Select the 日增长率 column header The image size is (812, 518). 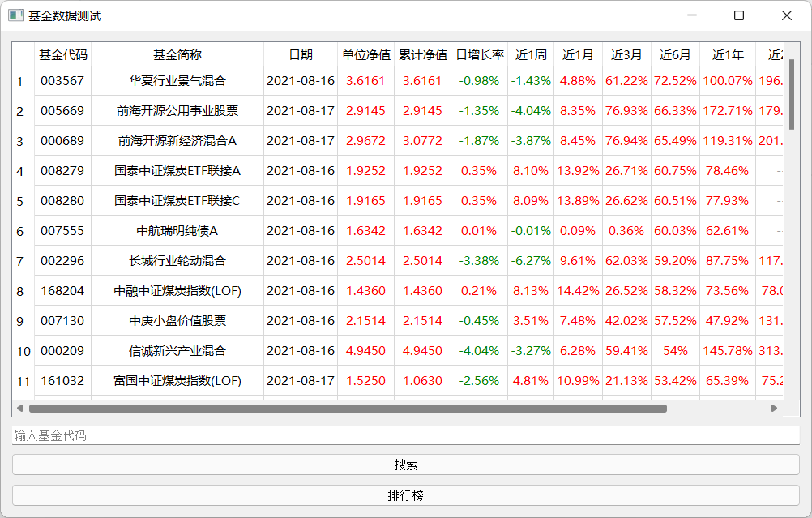point(479,55)
